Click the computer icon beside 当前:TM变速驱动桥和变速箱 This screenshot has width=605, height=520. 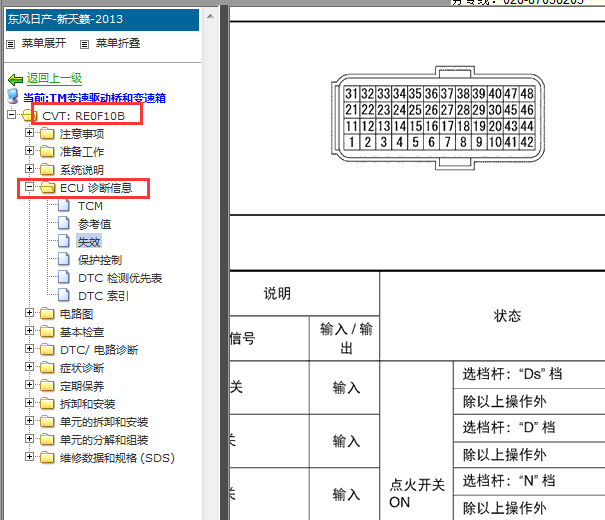click(13, 96)
